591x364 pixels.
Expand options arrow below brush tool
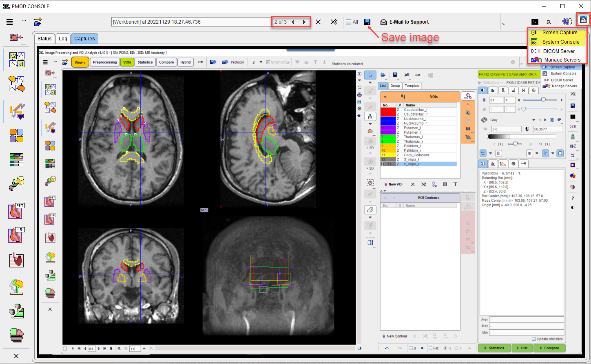pos(370,124)
